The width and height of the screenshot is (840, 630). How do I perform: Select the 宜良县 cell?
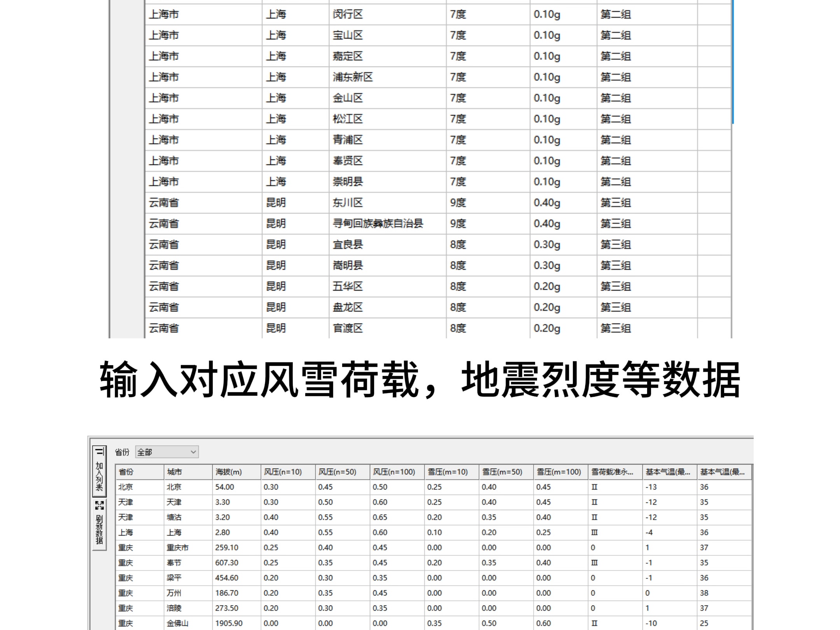(x=387, y=245)
